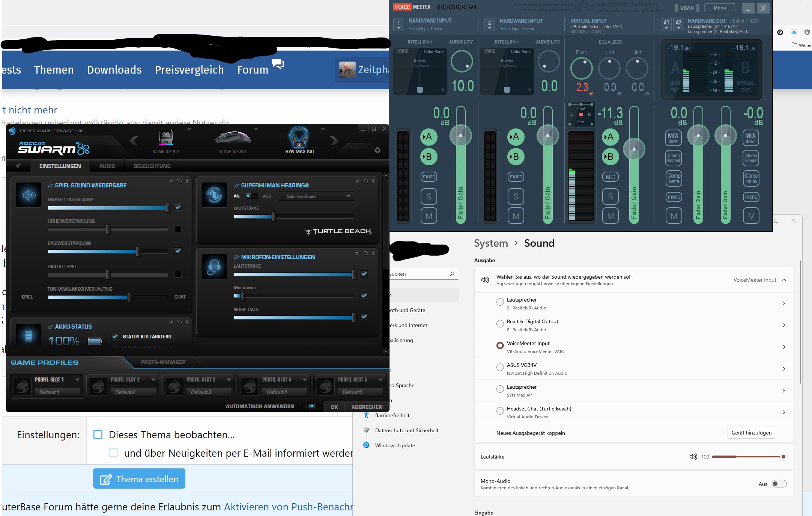
Task: Click the Superhuman Hearing icon
Action: (x=214, y=195)
